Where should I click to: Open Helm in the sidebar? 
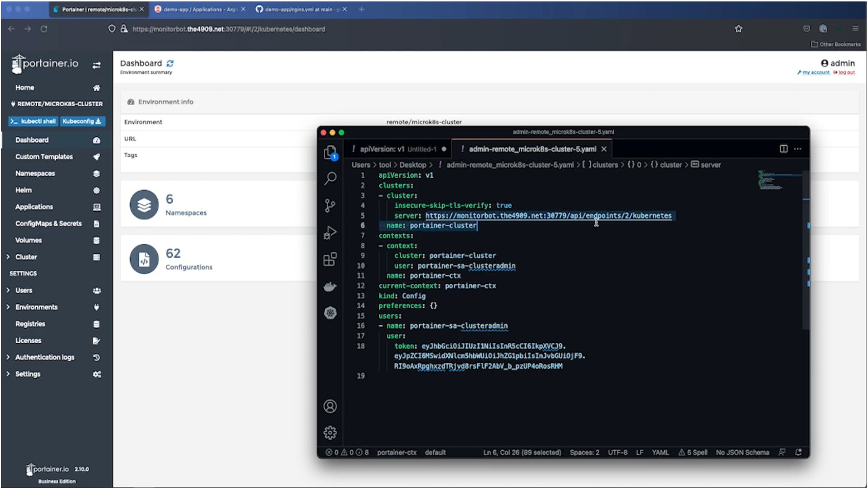[56, 190]
